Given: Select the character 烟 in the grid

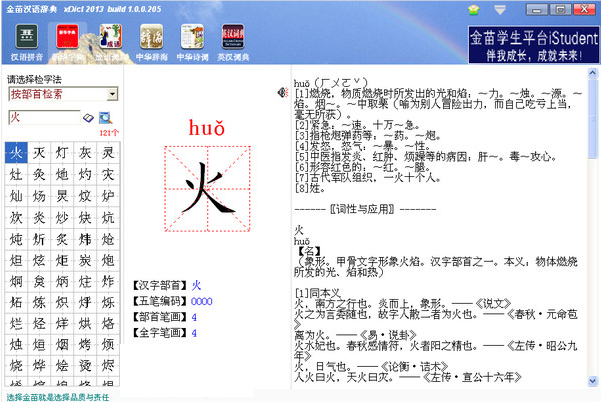Looking at the screenshot, I should [x=62, y=345].
